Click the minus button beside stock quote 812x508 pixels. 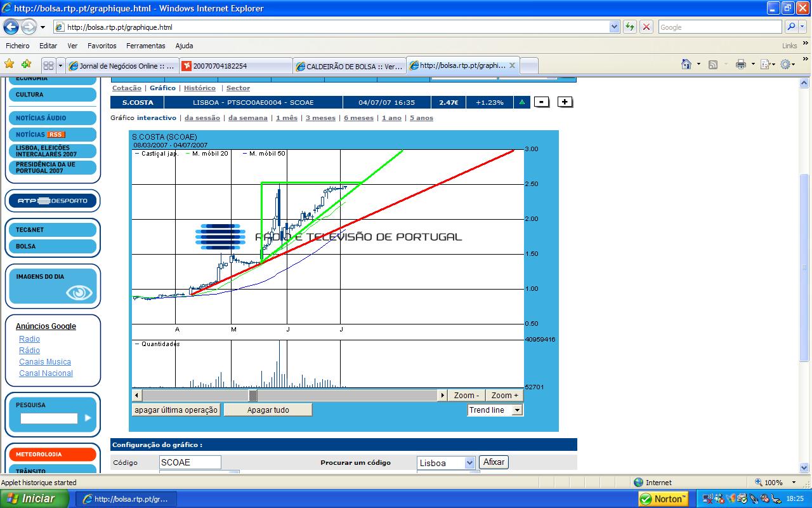tap(541, 102)
